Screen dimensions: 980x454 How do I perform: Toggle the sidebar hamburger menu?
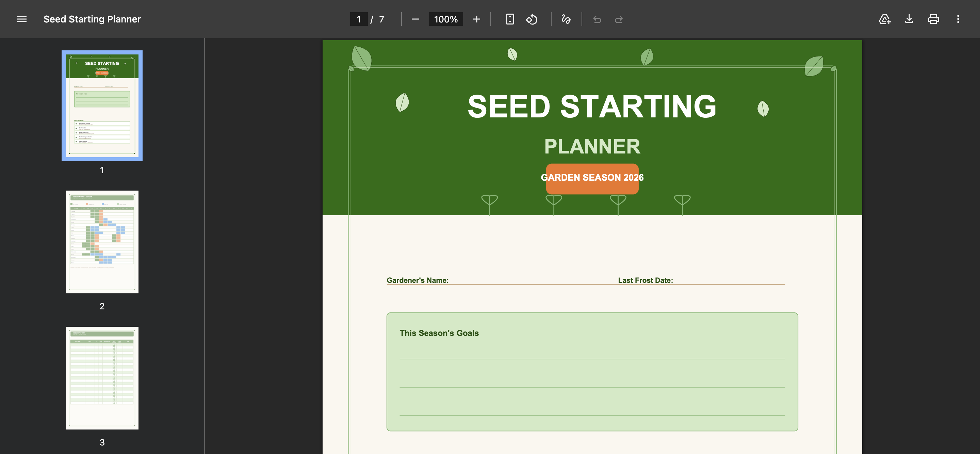(22, 19)
